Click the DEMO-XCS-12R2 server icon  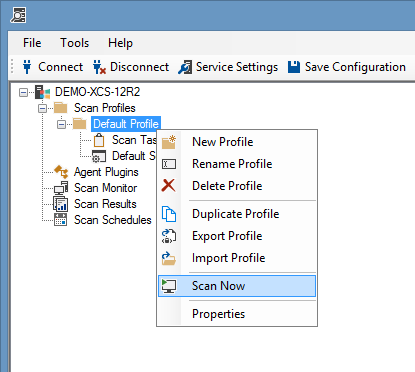43,92
